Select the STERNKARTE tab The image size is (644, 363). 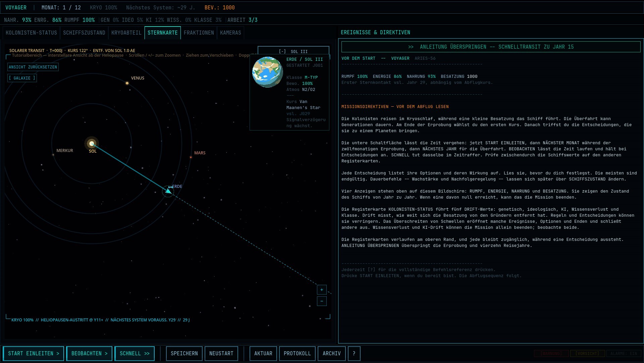pyautogui.click(x=163, y=33)
